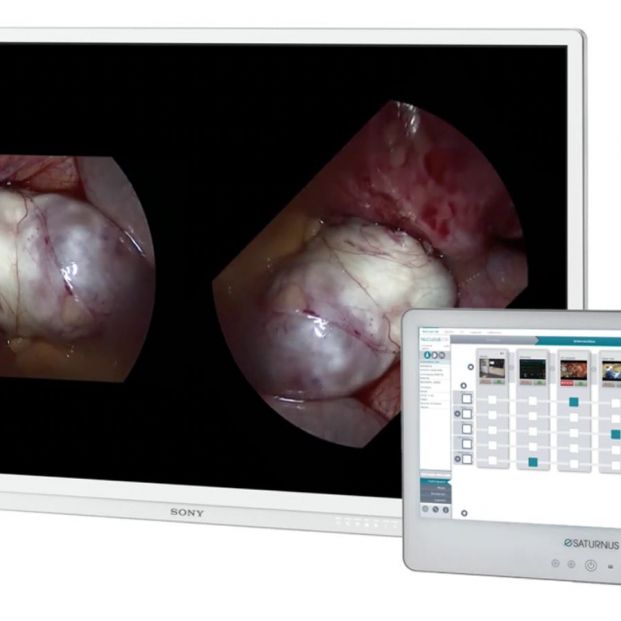Switch to the active teal workflow tab
This screenshot has width=621, height=621.
(578, 341)
